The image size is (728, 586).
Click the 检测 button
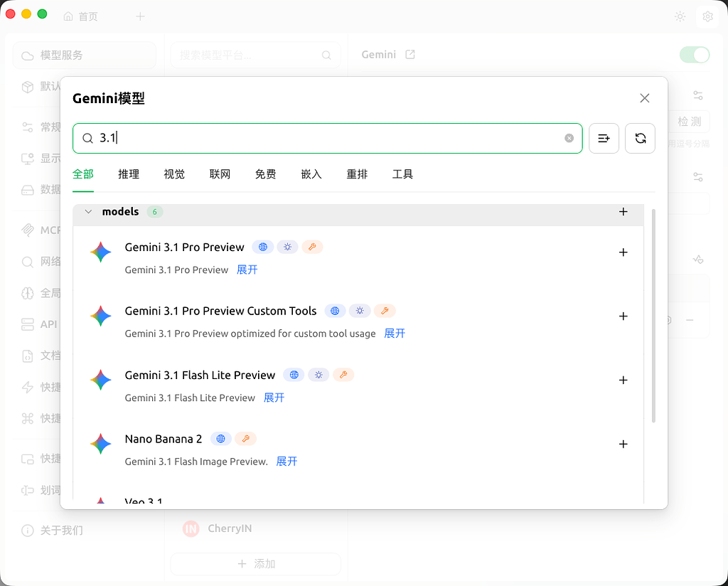click(690, 122)
